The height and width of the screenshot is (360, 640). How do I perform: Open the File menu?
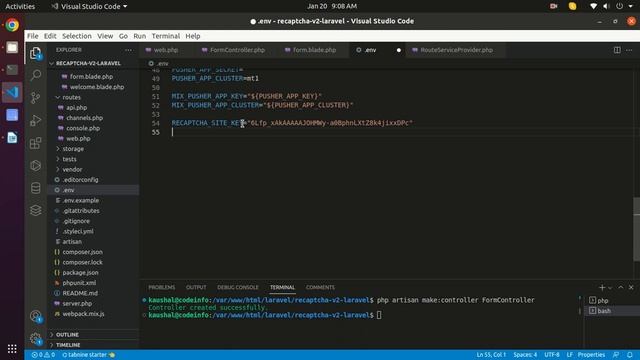[33, 36]
